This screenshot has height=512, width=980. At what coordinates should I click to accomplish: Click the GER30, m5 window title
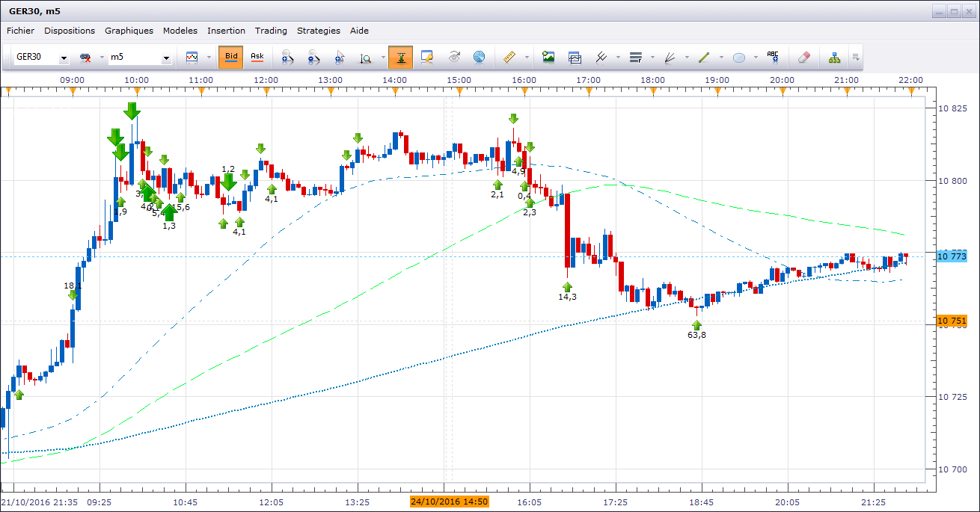click(x=36, y=11)
